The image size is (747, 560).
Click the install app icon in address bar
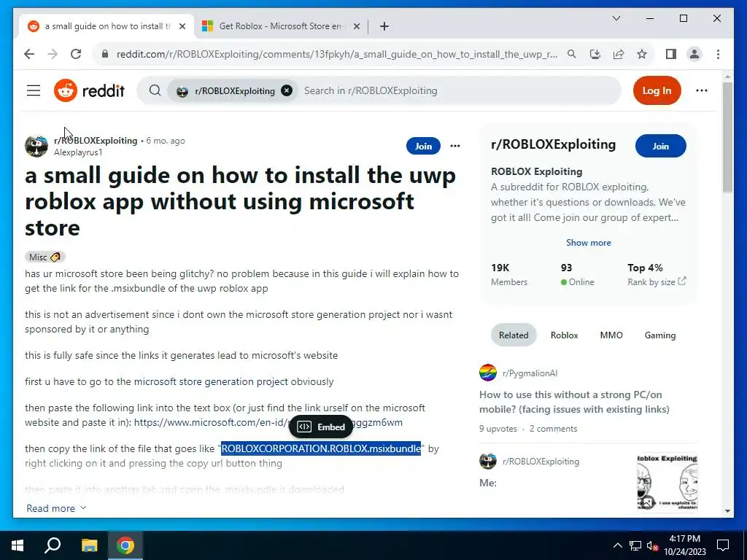pyautogui.click(x=595, y=54)
